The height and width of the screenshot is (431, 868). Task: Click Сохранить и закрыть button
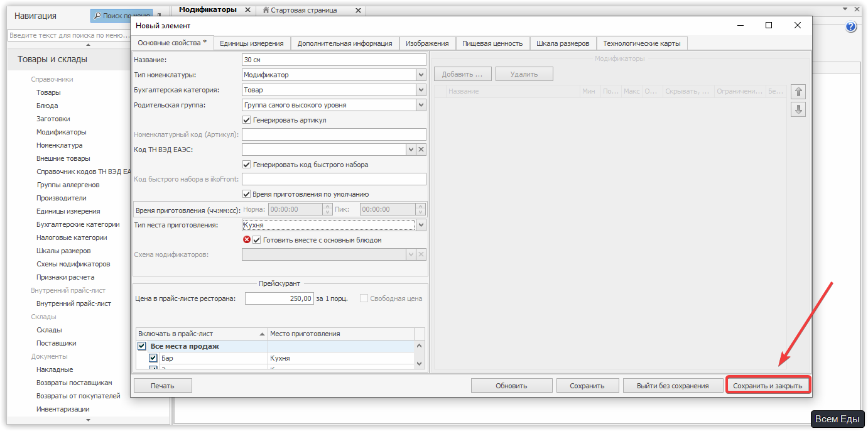768,386
